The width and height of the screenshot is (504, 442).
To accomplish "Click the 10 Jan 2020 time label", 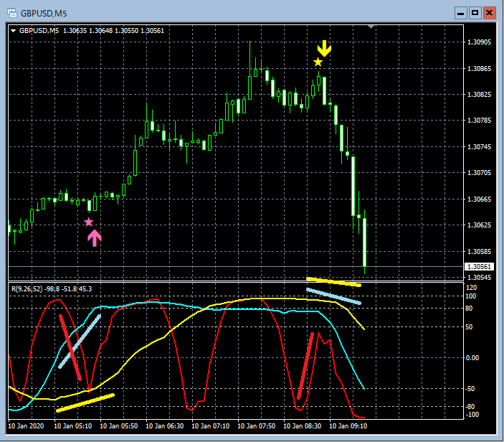I will 26,426.
